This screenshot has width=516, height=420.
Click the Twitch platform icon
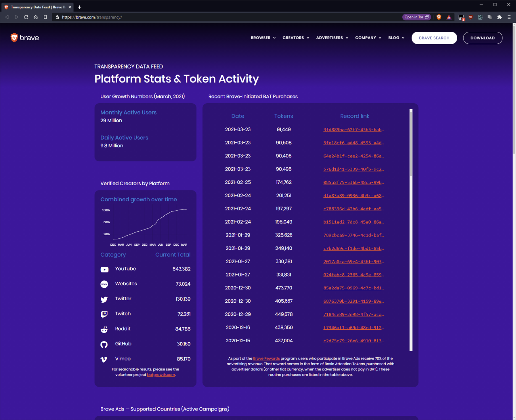coord(104,314)
